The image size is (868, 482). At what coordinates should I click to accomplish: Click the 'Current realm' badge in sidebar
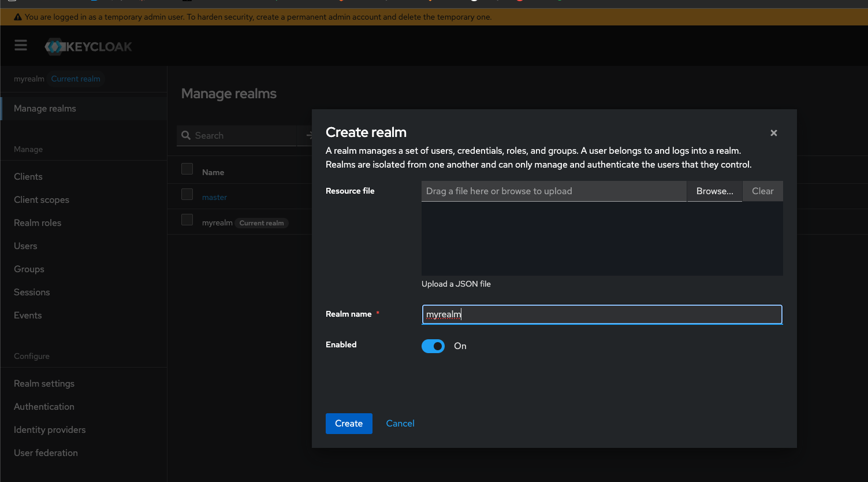(76, 79)
